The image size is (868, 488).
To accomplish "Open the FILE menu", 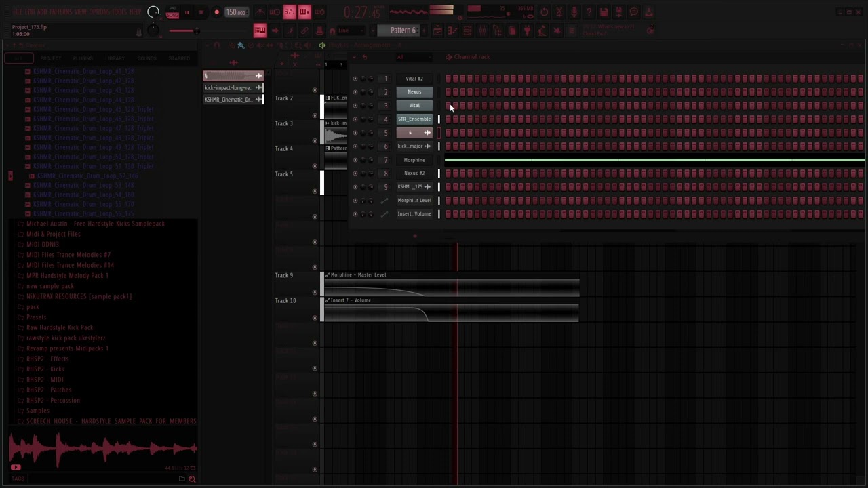I will pyautogui.click(x=18, y=12).
